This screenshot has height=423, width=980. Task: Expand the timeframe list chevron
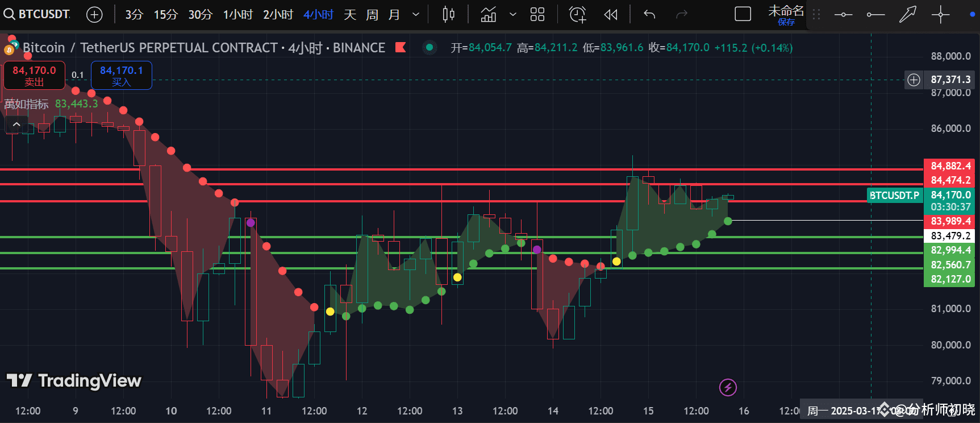[x=416, y=15]
